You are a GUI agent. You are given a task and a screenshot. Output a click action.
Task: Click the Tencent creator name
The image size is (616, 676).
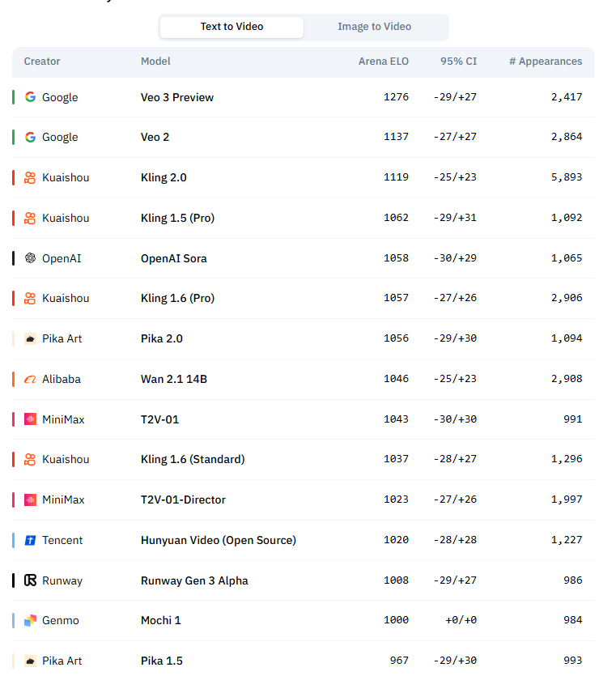[x=62, y=540]
